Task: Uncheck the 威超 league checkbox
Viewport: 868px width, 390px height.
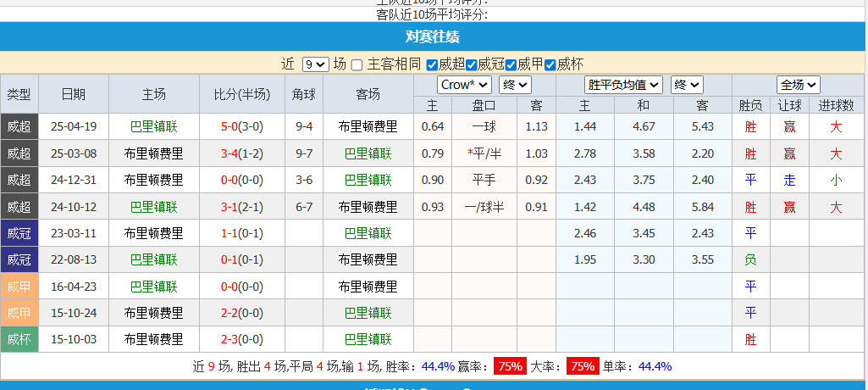Action: (x=433, y=64)
